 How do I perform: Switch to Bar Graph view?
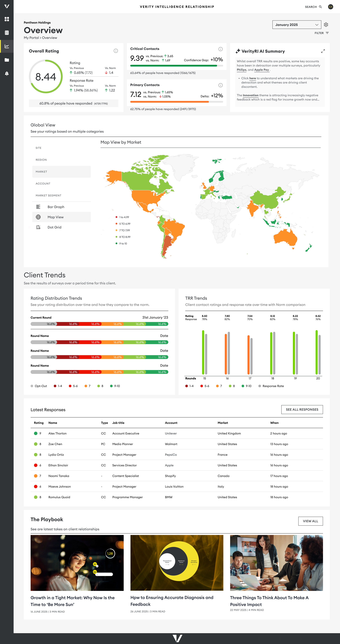[56, 207]
